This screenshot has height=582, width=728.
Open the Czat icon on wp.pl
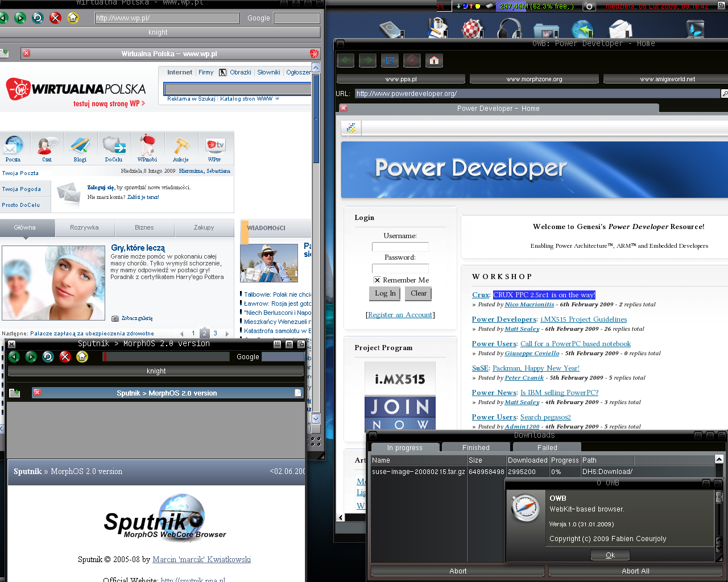point(47,148)
